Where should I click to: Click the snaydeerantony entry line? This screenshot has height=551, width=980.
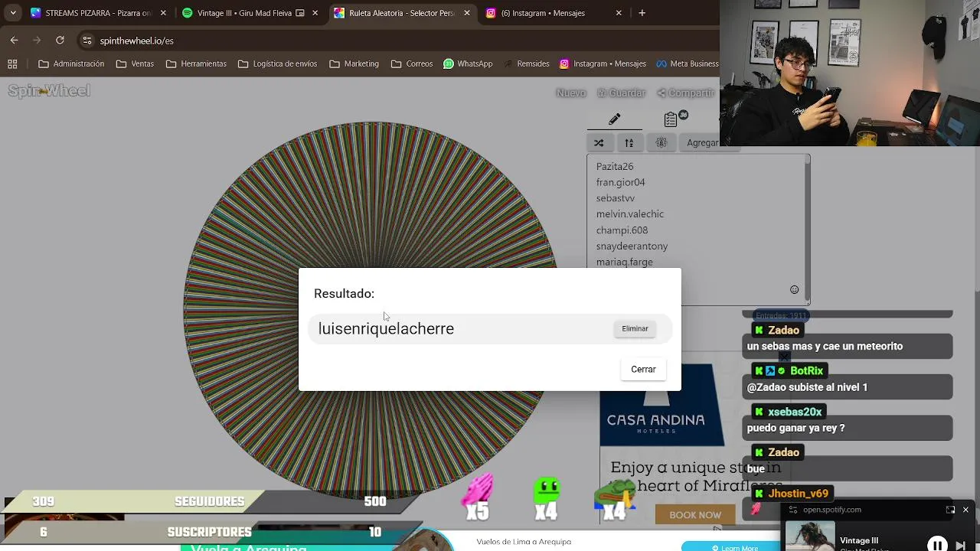[x=632, y=246]
